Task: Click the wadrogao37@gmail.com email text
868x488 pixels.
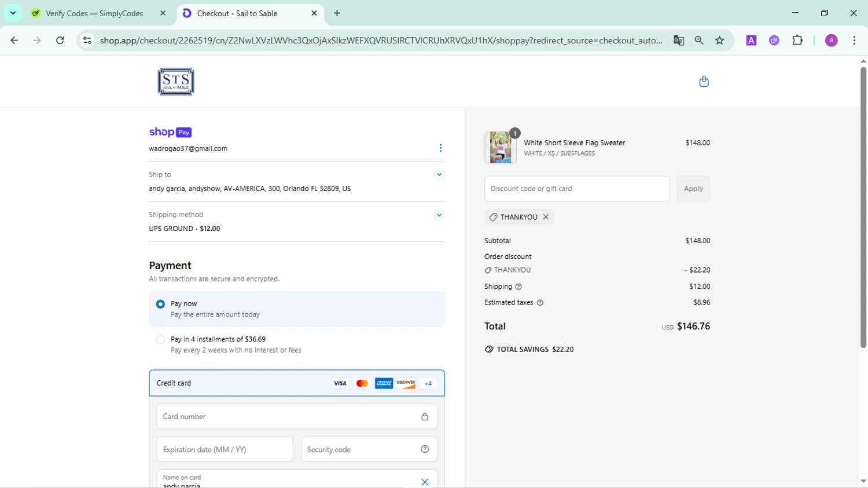Action: [x=188, y=149]
